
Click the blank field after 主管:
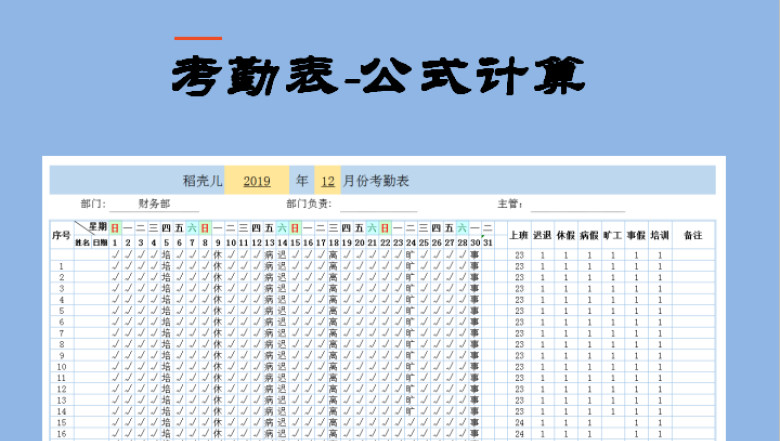tap(578, 204)
